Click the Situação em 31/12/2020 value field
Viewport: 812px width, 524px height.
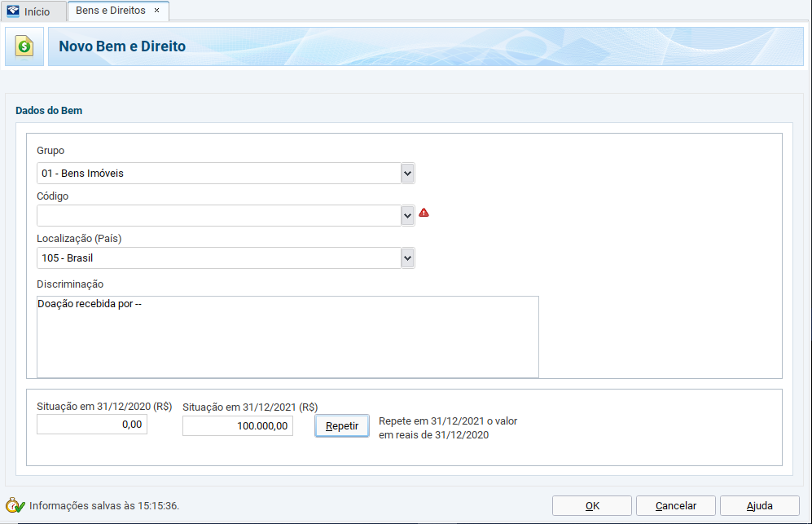(92, 425)
